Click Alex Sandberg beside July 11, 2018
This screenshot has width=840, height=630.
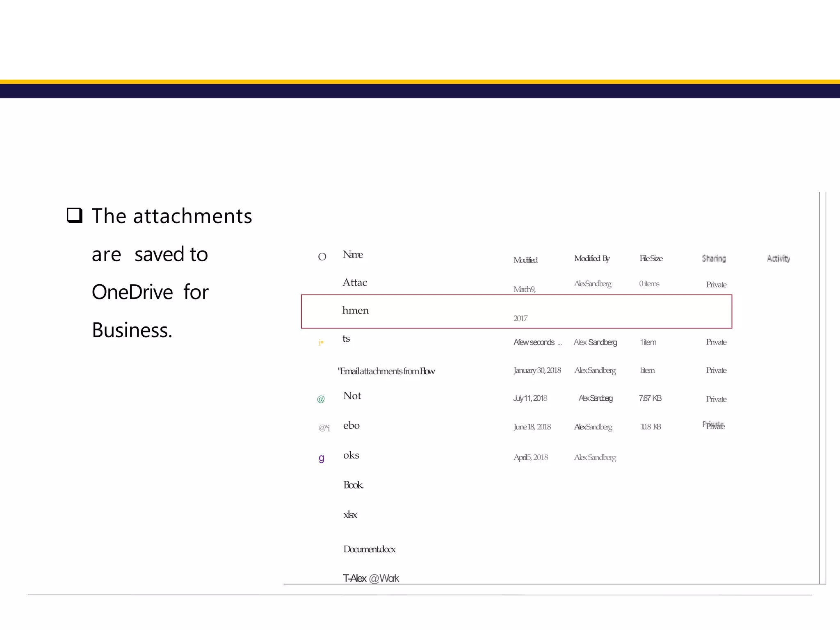point(596,398)
